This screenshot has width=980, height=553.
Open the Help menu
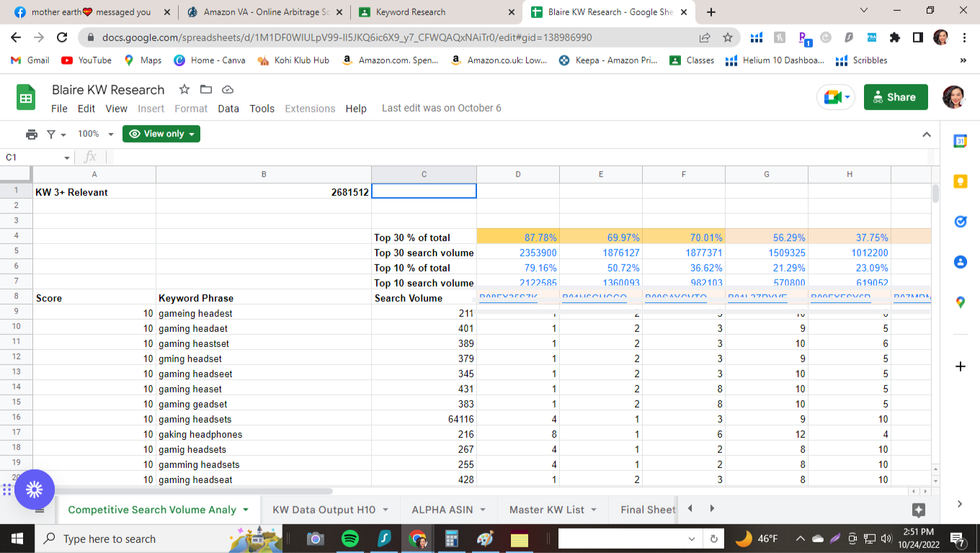pos(356,109)
